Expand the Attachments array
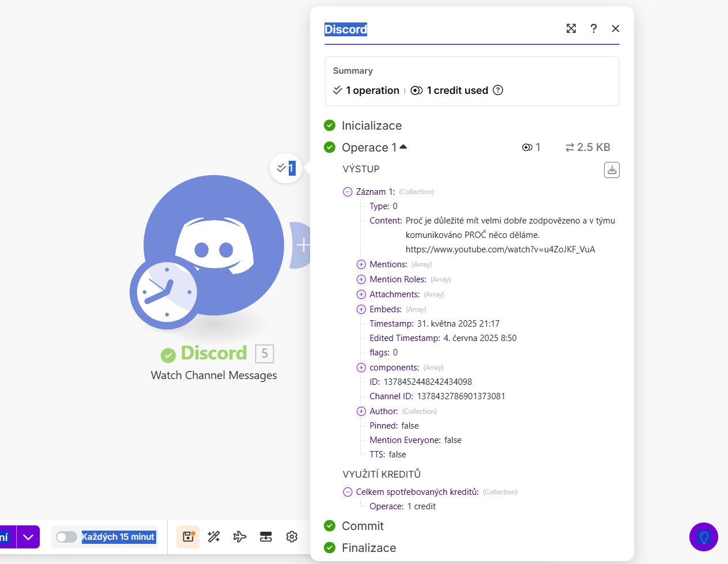 tap(361, 294)
